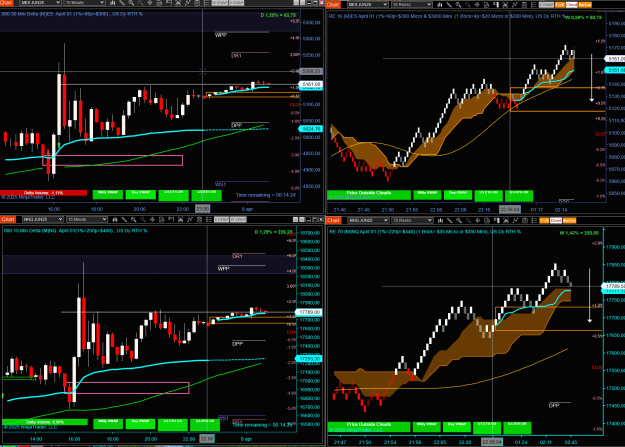The height and width of the screenshot is (447, 625).
Task: Click 22:56:04 time marker on top-right Renko axis
Action: click(x=509, y=209)
